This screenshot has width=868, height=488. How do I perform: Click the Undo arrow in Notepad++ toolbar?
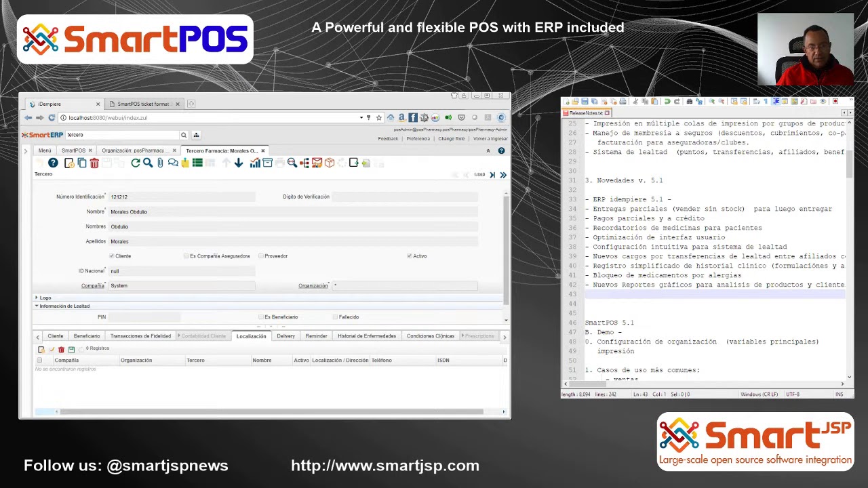click(667, 102)
